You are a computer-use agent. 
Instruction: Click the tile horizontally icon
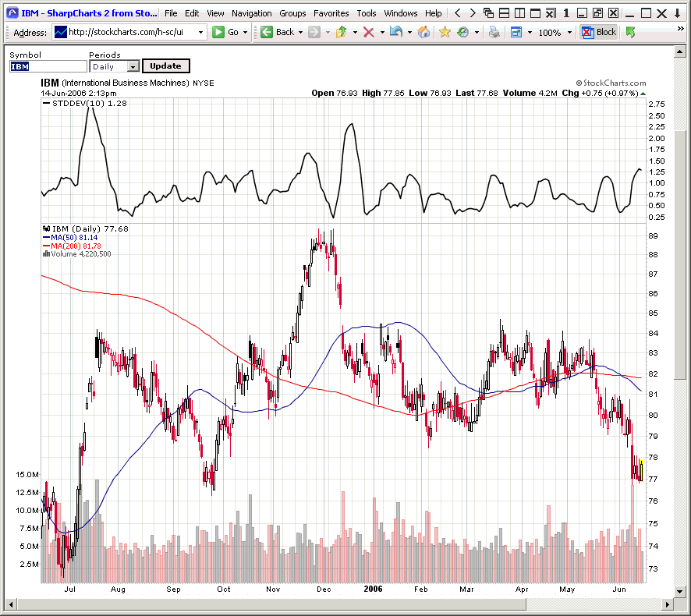tap(505, 13)
